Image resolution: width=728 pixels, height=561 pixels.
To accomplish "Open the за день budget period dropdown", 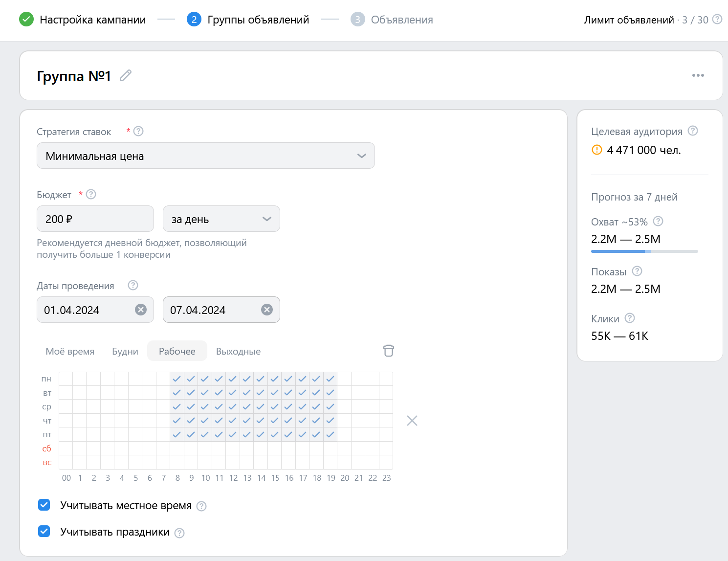I will [x=221, y=219].
